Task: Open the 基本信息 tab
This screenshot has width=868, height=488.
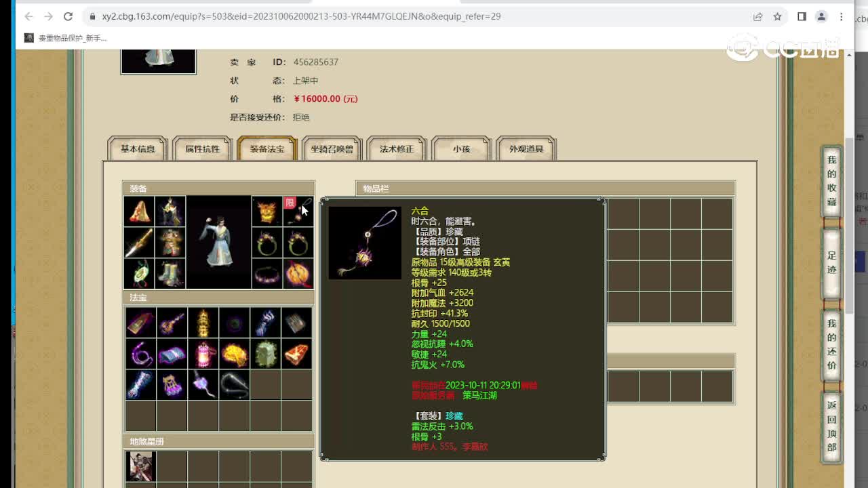Action: pos(138,149)
